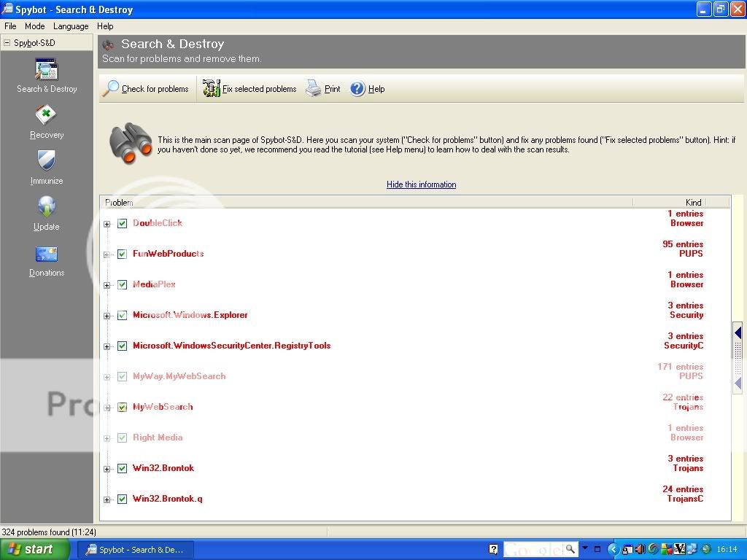This screenshot has width=747, height=560.
Task: Expand the MediaPlex tree entry
Action: 107,285
